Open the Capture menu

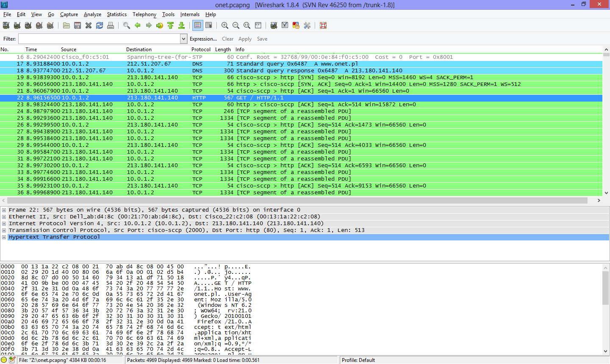point(69,14)
